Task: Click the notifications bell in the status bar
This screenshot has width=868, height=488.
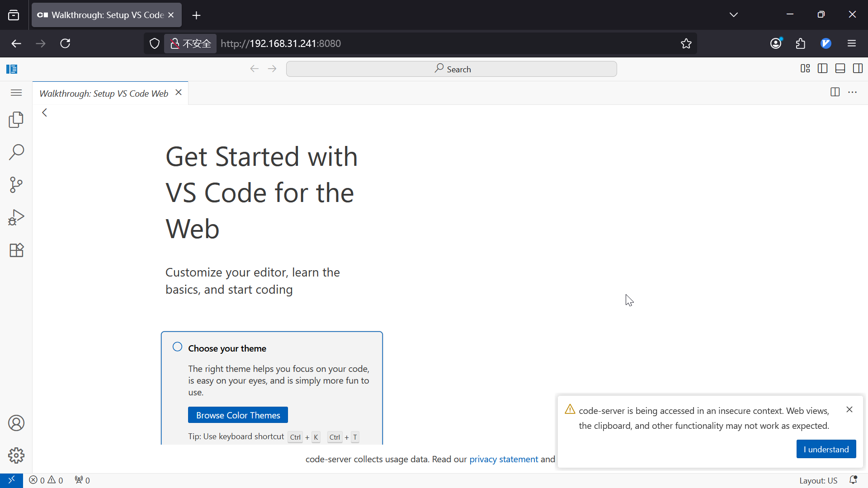Action: point(853,480)
